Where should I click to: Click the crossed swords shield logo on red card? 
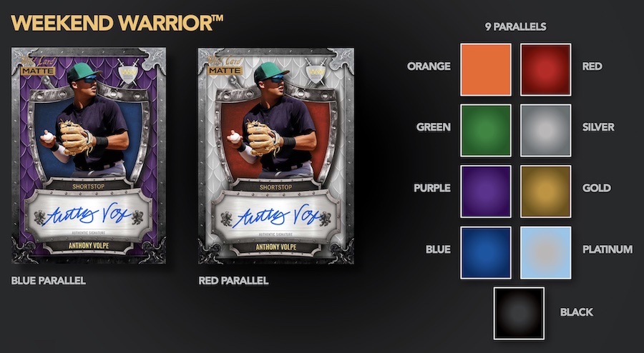(x=316, y=73)
